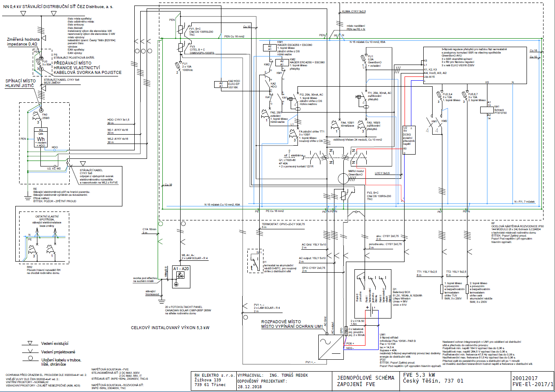Image resolution: width=555 pixels, height=392 pixels.
Task: Select the cable label 'EPO: CYSY 2x0,75'
Action: (x=313, y=268)
